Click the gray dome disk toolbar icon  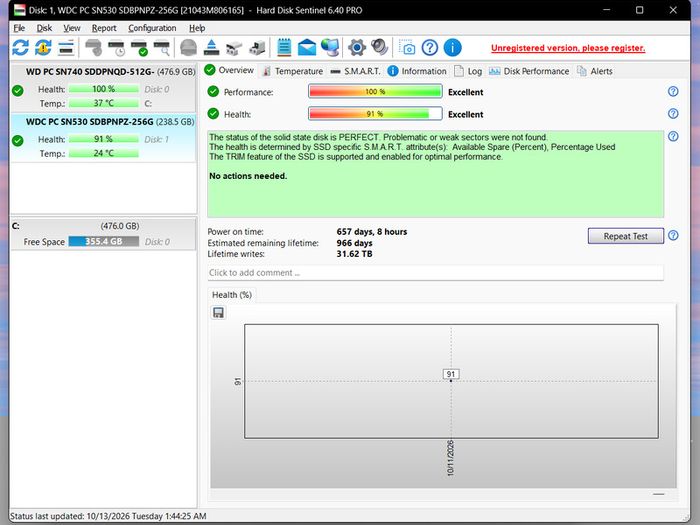pos(188,48)
